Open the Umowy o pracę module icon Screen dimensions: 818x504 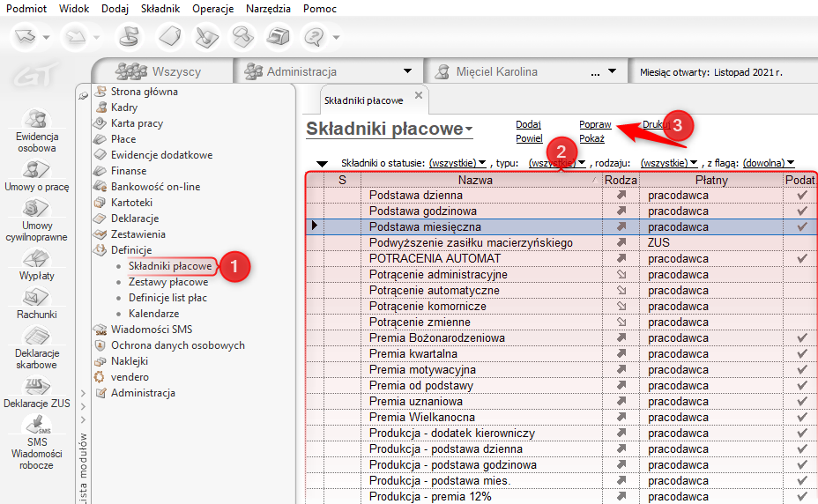(36, 169)
